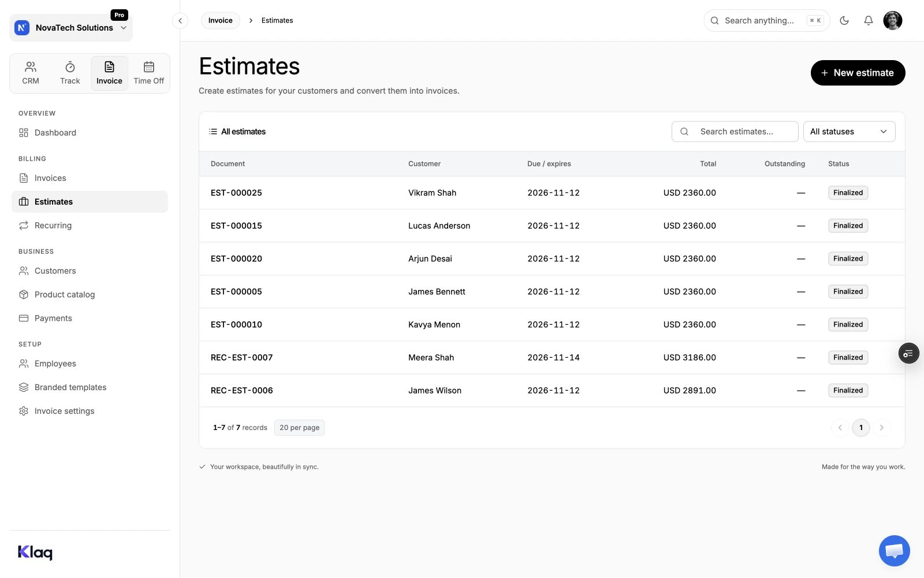The height and width of the screenshot is (578, 924).
Task: Expand the All statuses filter dropdown
Action: tap(849, 132)
